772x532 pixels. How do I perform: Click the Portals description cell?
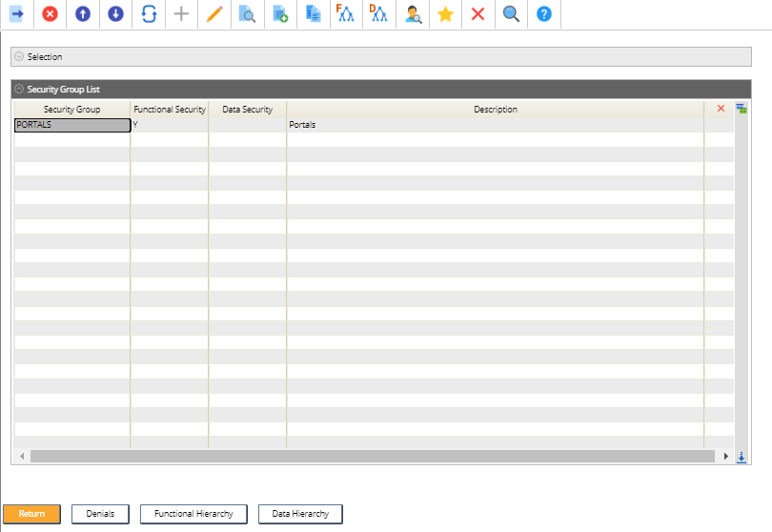click(496, 125)
